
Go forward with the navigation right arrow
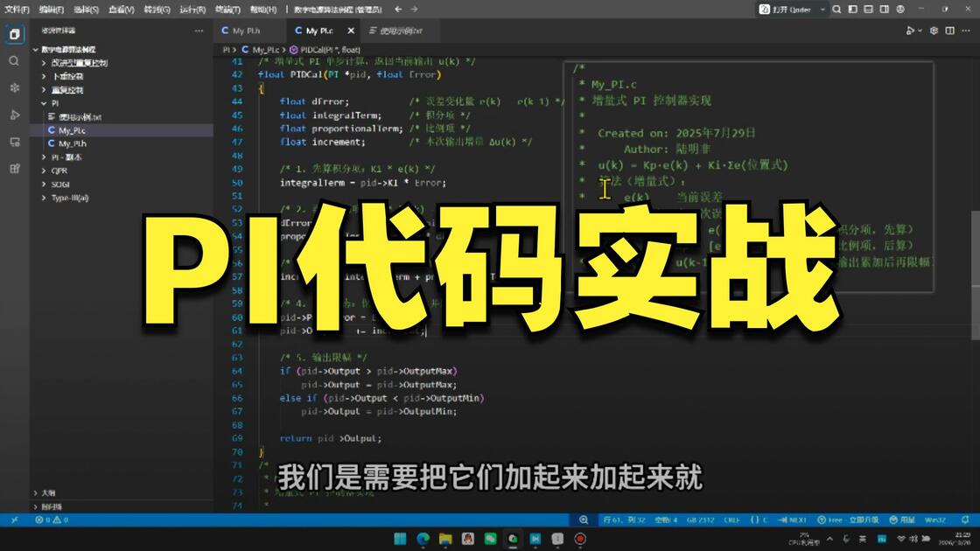(x=415, y=10)
